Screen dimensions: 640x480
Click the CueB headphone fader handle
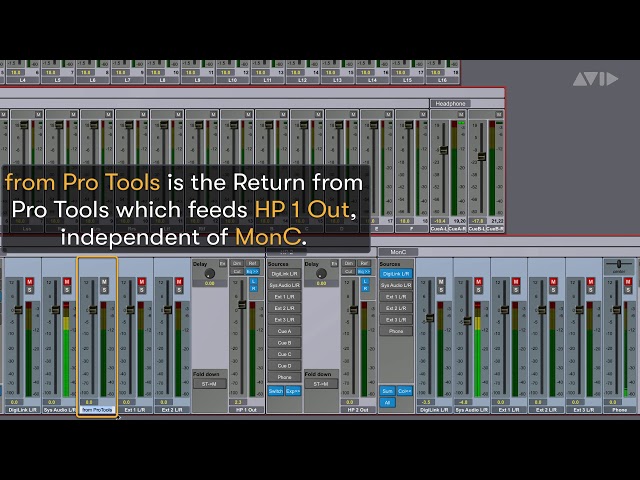pos(482,157)
